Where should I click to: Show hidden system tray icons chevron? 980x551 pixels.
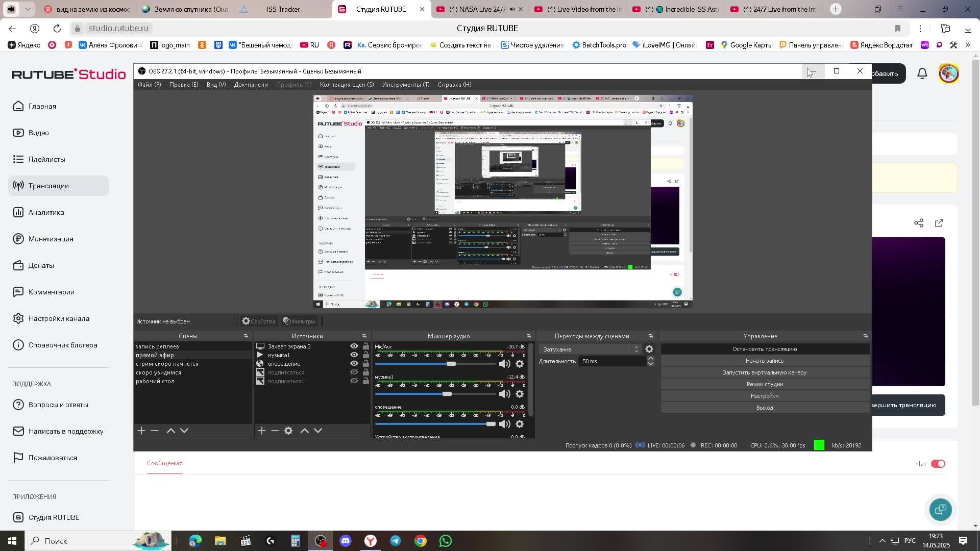coord(882,541)
